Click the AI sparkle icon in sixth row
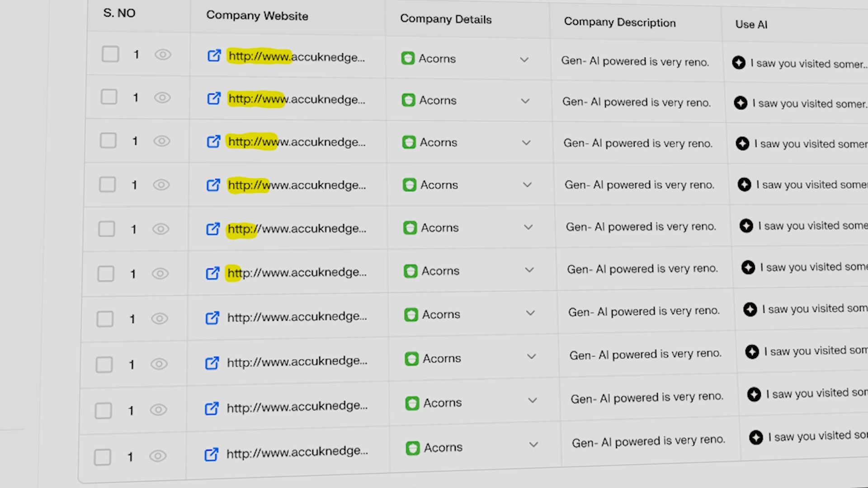Screen dimensions: 868x488 click(748, 267)
